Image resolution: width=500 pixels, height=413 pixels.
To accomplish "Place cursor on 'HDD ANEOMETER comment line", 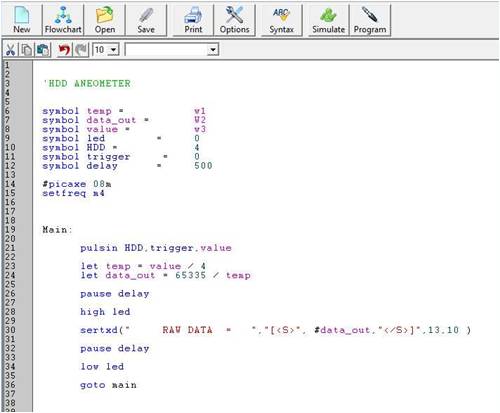I will pyautogui.click(x=87, y=83).
